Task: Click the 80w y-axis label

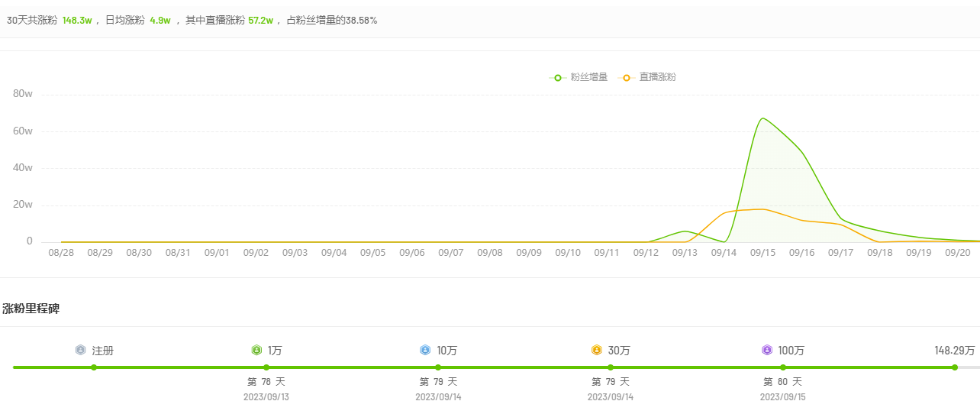Action: 23,94
